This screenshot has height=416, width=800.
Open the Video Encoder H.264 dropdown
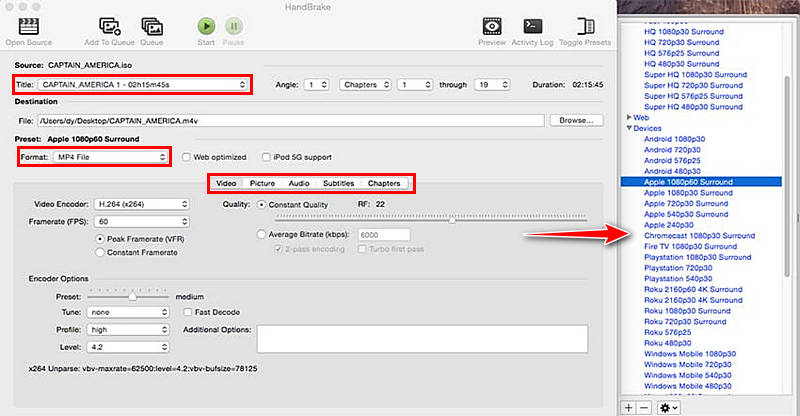tap(142, 204)
